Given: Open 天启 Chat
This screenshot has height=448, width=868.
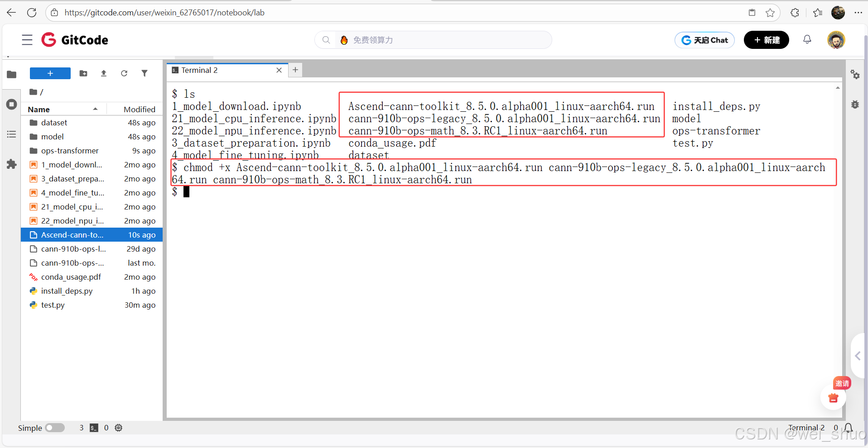Looking at the screenshot, I should pos(704,40).
